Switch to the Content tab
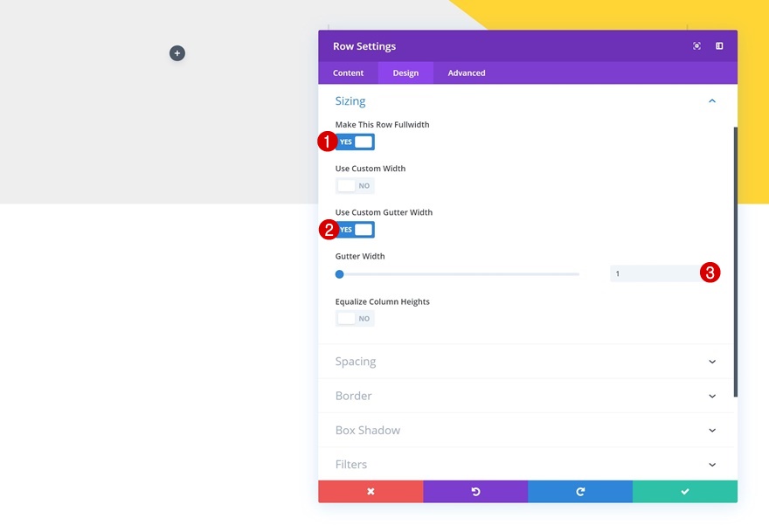The image size is (769, 532). click(348, 73)
